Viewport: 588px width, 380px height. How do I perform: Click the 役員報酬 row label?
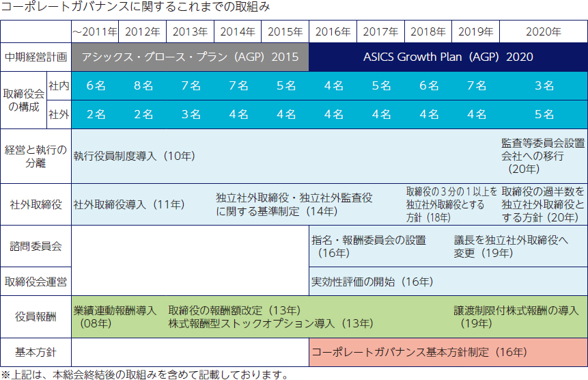coord(36,317)
